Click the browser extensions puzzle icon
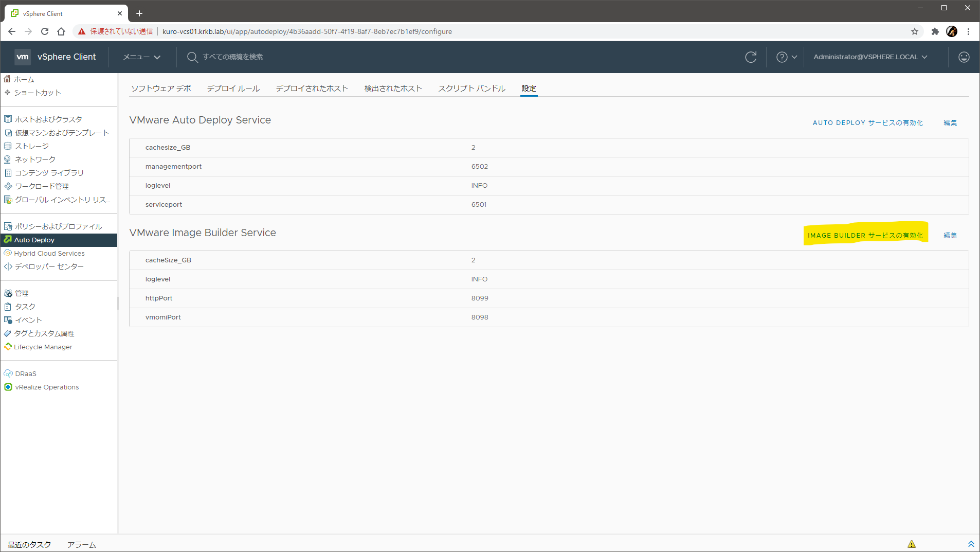Screen dimensions: 980x552 [x=935, y=31]
